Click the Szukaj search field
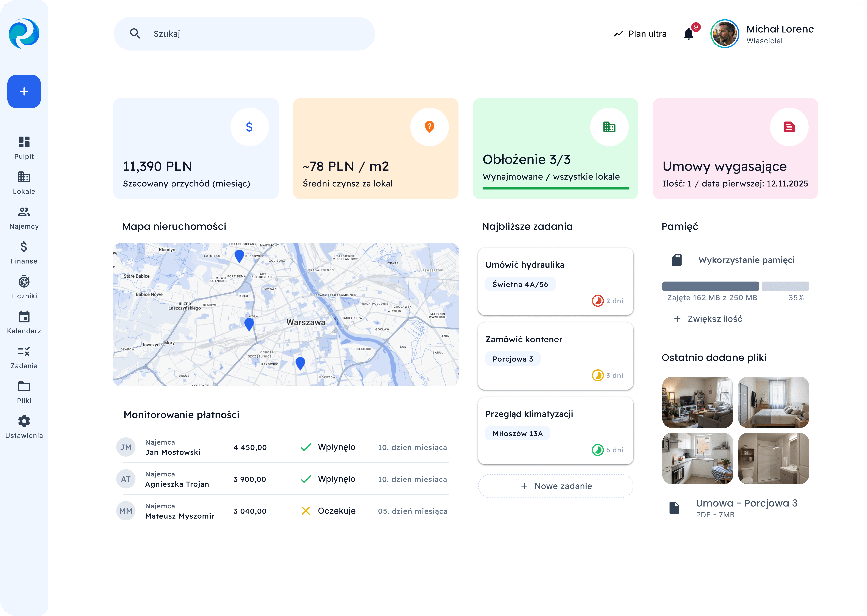The width and height of the screenshot is (867, 616). [244, 34]
